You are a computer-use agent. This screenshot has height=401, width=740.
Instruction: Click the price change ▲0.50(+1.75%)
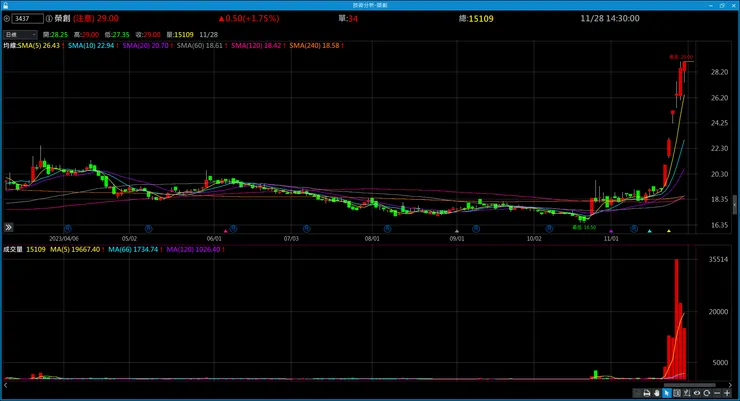tap(249, 19)
